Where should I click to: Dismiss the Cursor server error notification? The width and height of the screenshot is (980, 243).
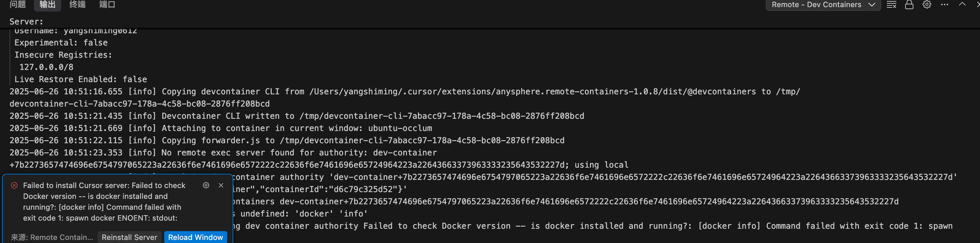pyautogui.click(x=221, y=185)
